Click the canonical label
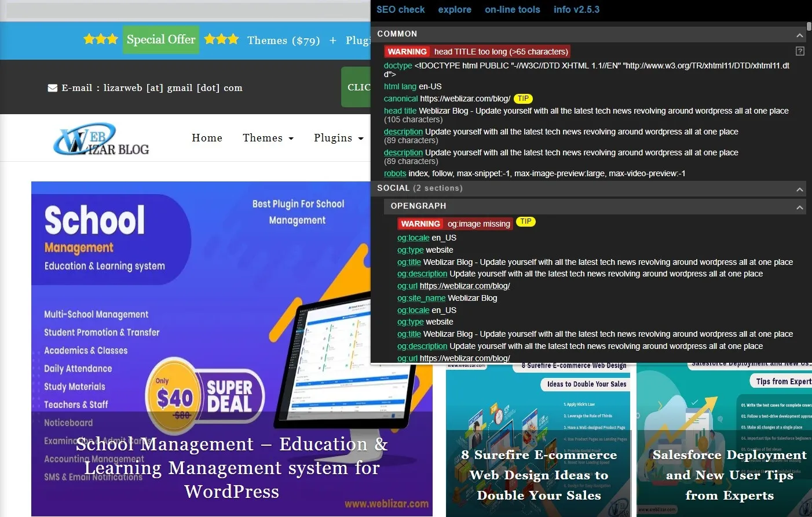Viewport: 812px width, 517px height. pyautogui.click(x=401, y=99)
